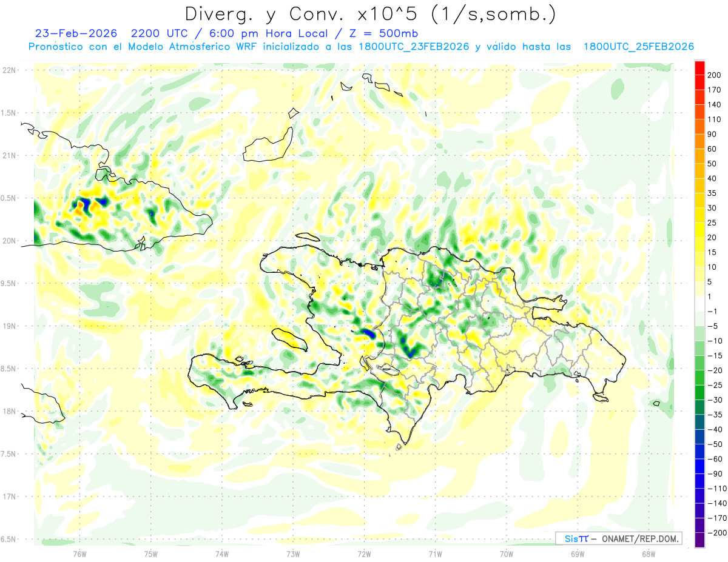The image size is (728, 562).
Task: Click the "-15" colorbar value
Action: coord(715,355)
